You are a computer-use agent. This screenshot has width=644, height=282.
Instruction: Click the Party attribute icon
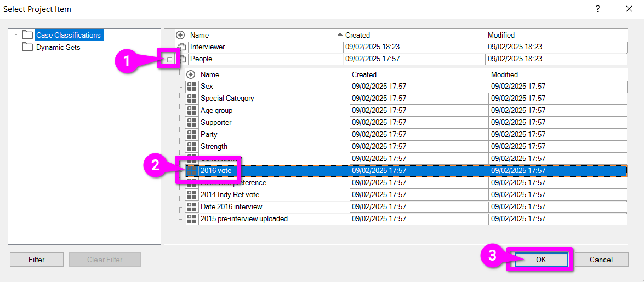[192, 135]
